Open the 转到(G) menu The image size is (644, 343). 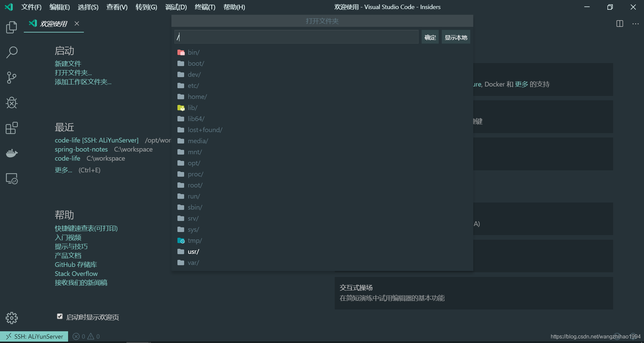(146, 7)
